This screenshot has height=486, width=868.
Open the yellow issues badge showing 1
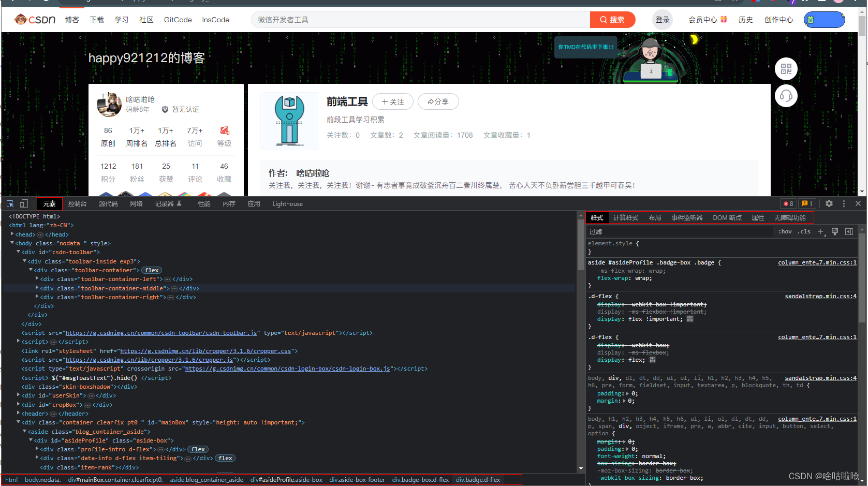[x=806, y=203]
